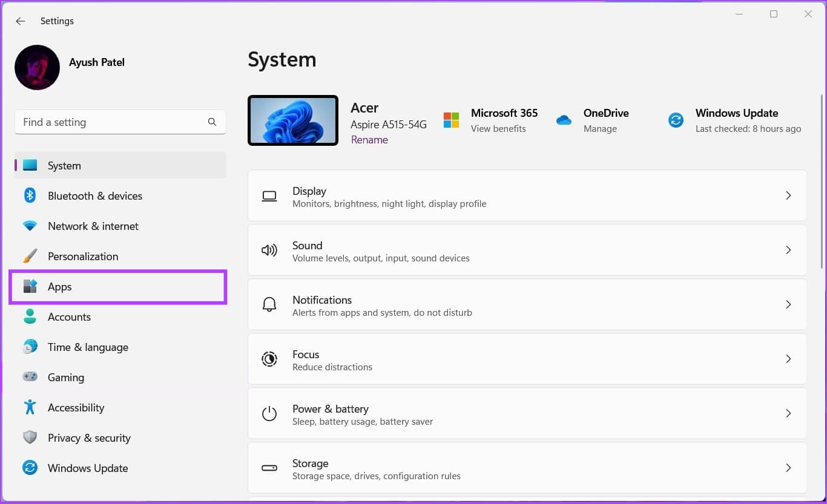Click the vertical scrollbar on right

[821, 182]
